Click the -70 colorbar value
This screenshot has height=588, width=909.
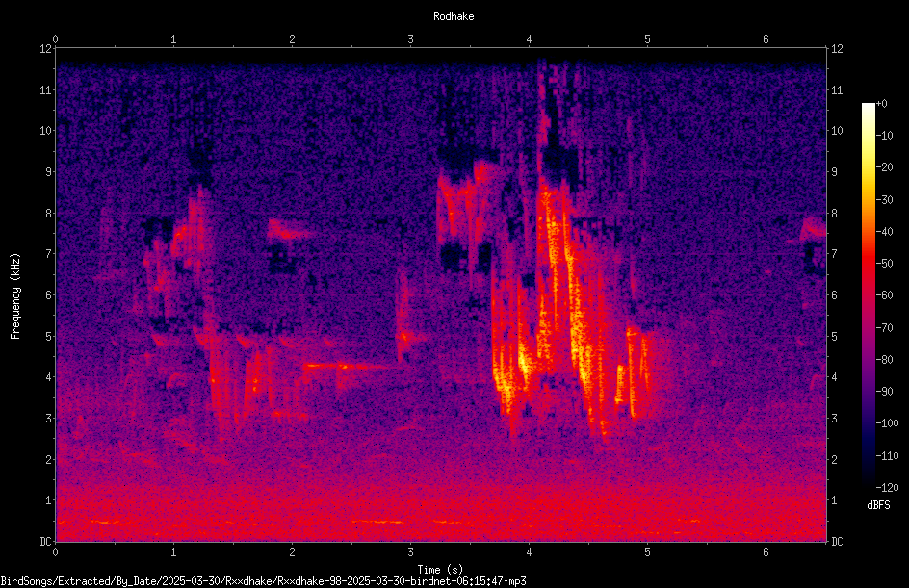click(884, 328)
